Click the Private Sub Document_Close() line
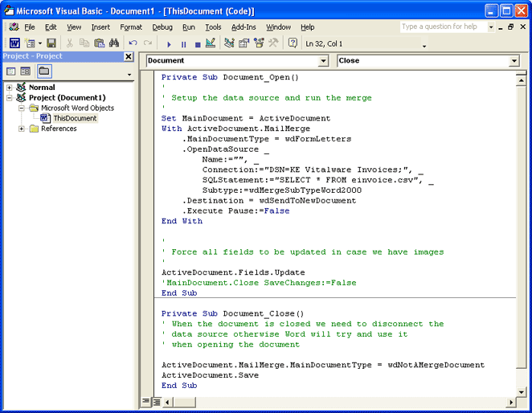532x413 pixels. [233, 313]
